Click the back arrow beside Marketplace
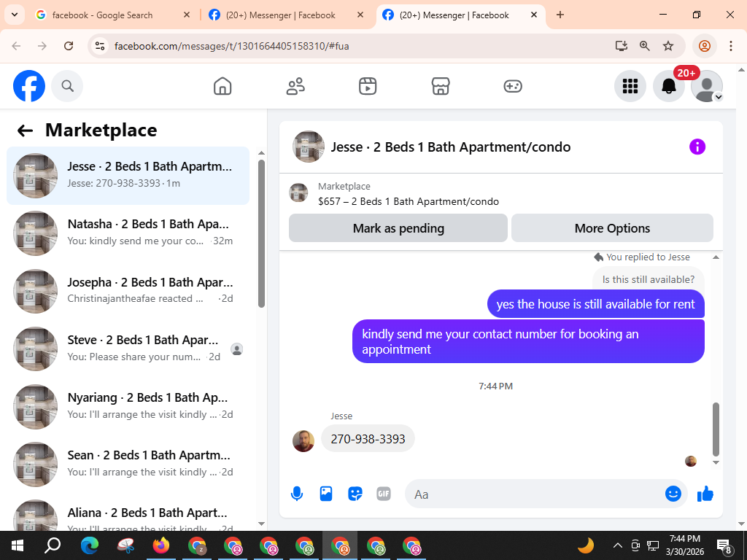This screenshot has width=747, height=560. click(25, 131)
